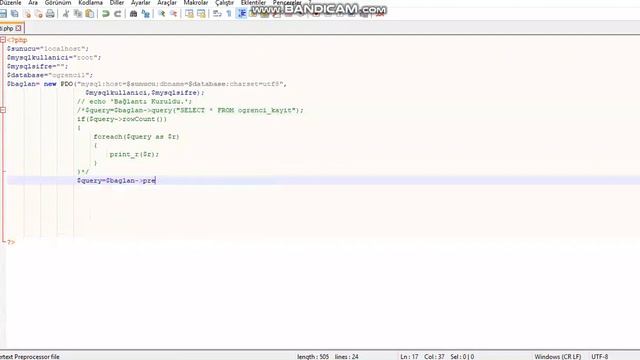Click the '// echo Bağlantı Kuruldu' comment line

coord(134,101)
